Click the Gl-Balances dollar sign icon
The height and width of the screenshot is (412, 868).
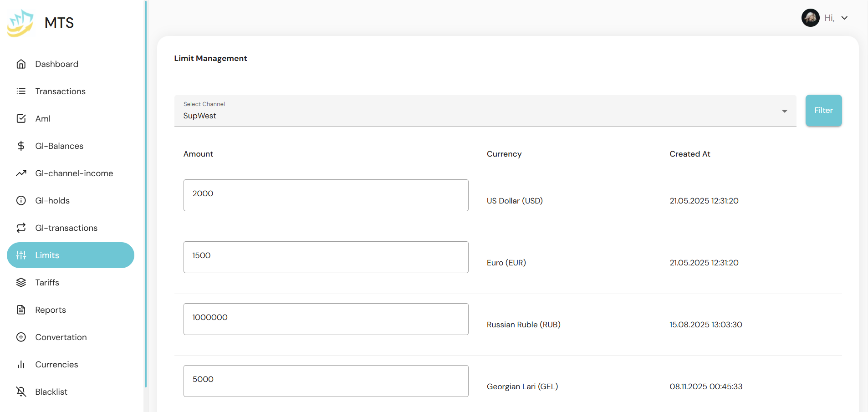pyautogui.click(x=21, y=146)
